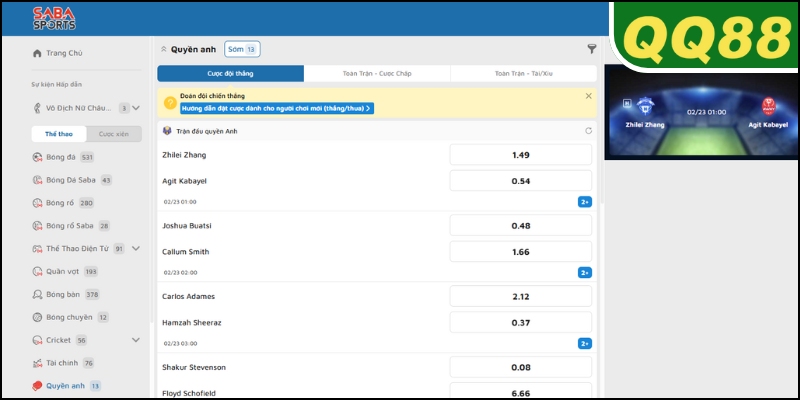Image resolution: width=800 pixels, height=400 pixels.
Task: Click the Bóng chuyền sport icon
Action: point(37,317)
